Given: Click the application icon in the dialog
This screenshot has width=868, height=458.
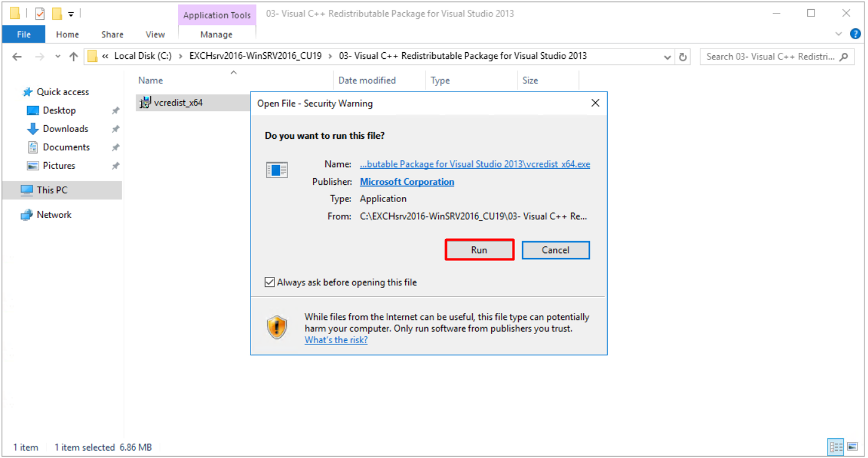Looking at the screenshot, I should click(x=277, y=170).
